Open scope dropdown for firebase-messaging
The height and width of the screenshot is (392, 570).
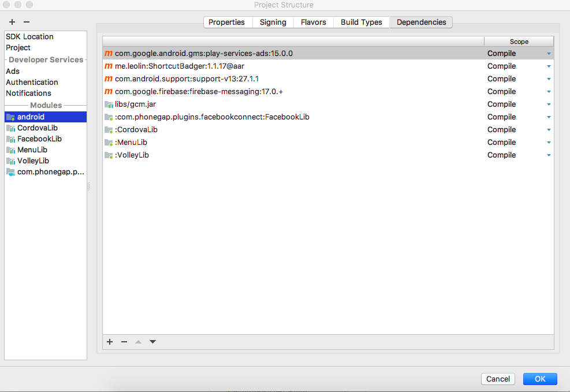tap(548, 92)
